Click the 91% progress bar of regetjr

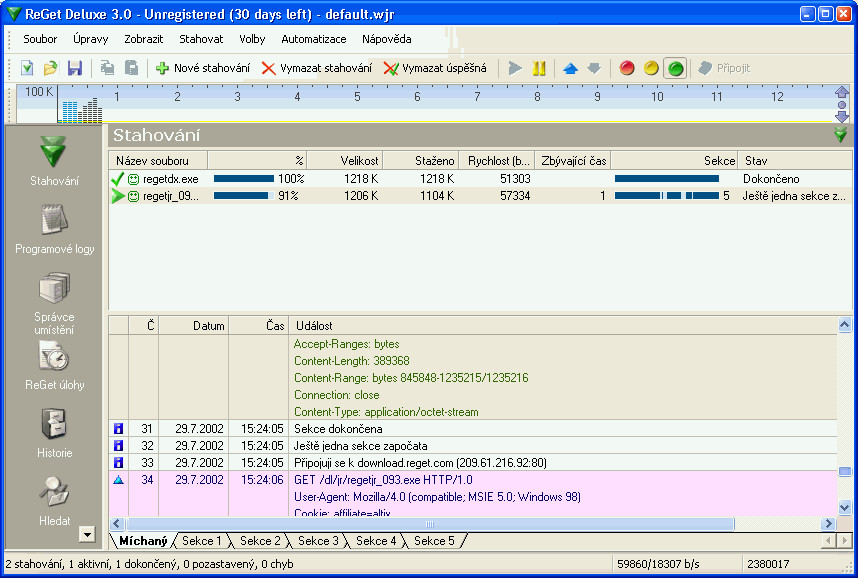point(244,195)
